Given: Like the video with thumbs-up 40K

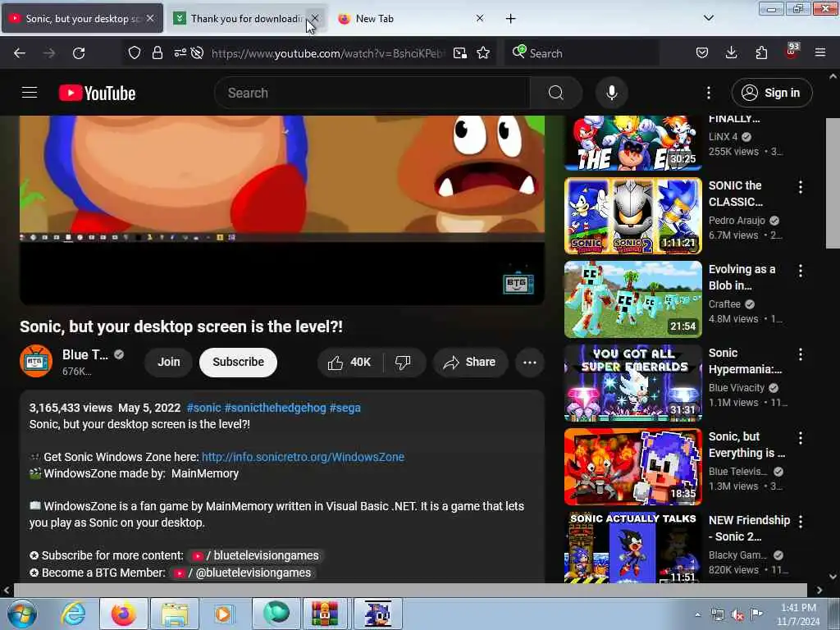Looking at the screenshot, I should [x=350, y=362].
